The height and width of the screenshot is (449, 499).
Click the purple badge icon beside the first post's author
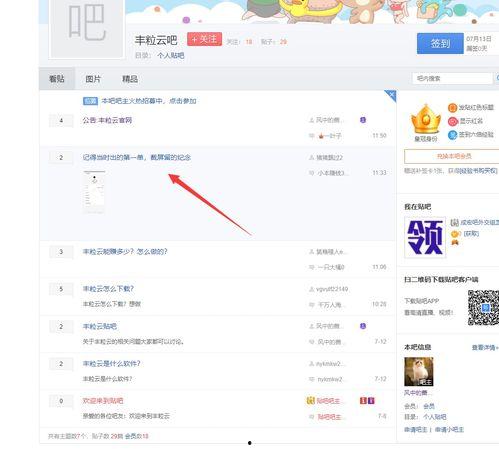[363, 120]
